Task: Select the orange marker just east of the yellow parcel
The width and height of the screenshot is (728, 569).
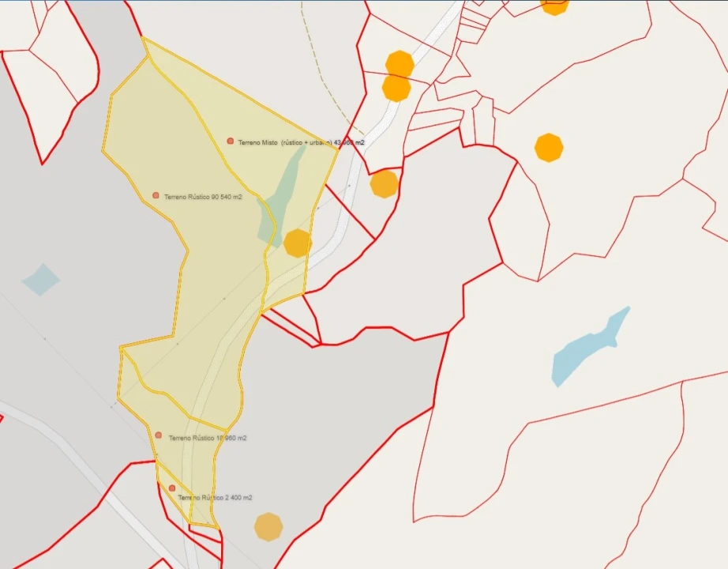Action: tap(385, 184)
